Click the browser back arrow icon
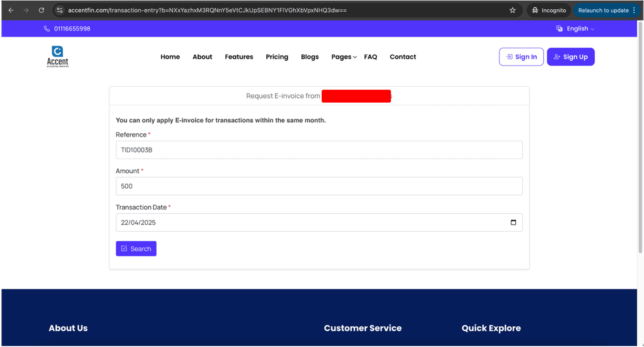Image resolution: width=644 pixels, height=347 pixels. point(11,10)
